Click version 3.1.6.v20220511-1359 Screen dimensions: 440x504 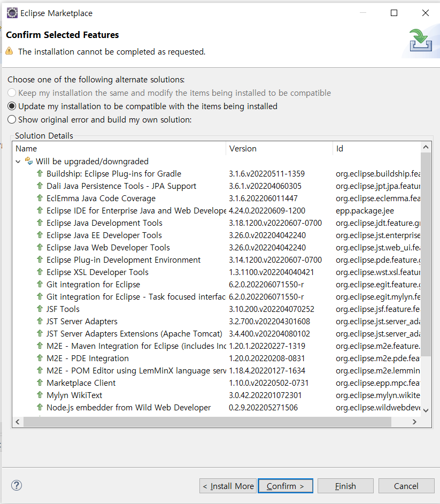pyautogui.click(x=267, y=173)
